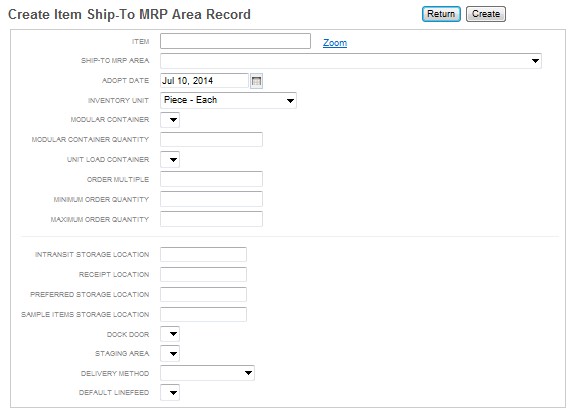The width and height of the screenshot is (575, 413).
Task: Expand the Modular Container dropdown
Action: point(170,120)
